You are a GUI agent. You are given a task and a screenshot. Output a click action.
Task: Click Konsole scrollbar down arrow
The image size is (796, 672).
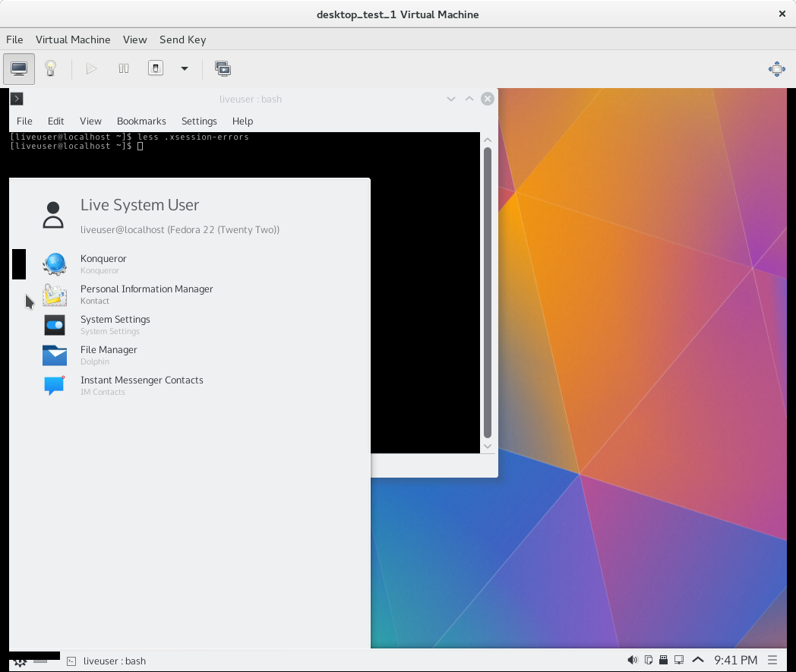coord(488,446)
